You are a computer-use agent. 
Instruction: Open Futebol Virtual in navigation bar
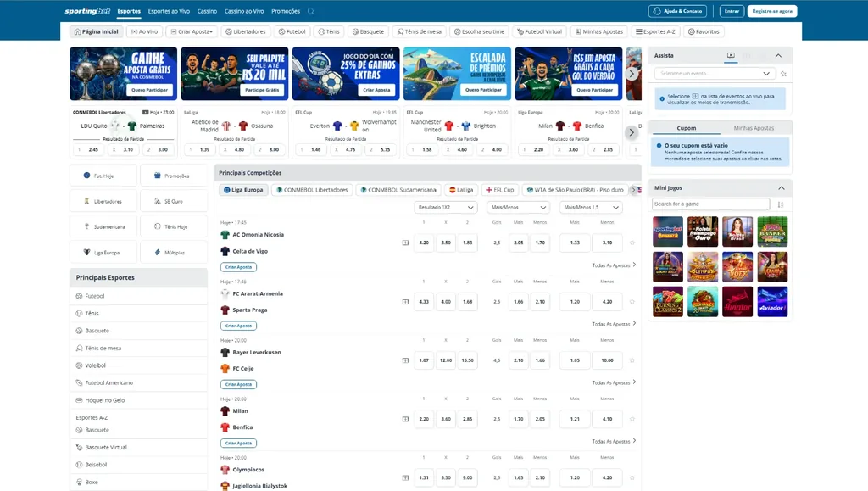tap(540, 31)
